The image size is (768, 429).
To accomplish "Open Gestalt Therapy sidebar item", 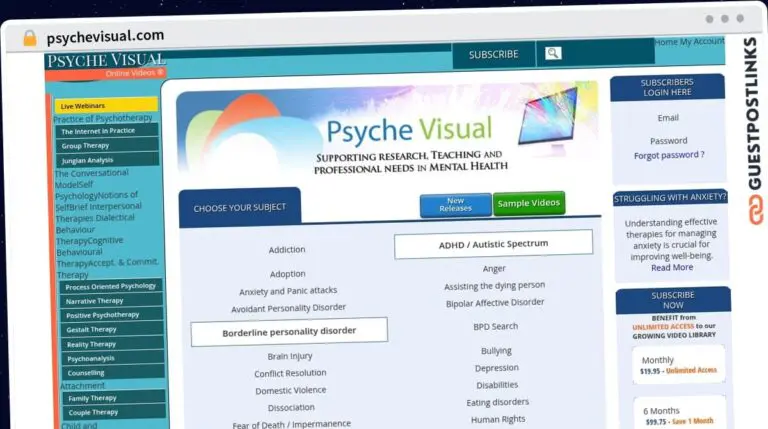I will point(113,329).
